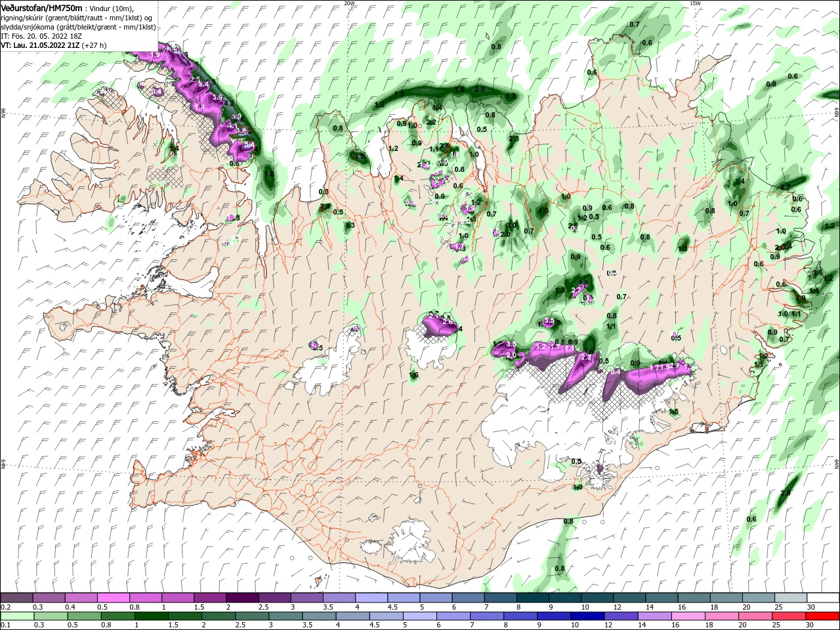Click the 'rigning/skúrir' legend description line
The image size is (840, 630).
[x=76, y=18]
